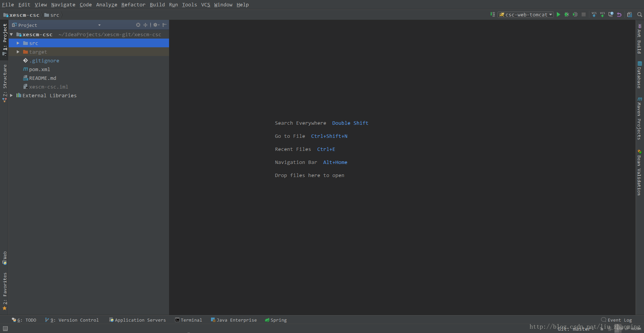Open the File menu

(8, 5)
